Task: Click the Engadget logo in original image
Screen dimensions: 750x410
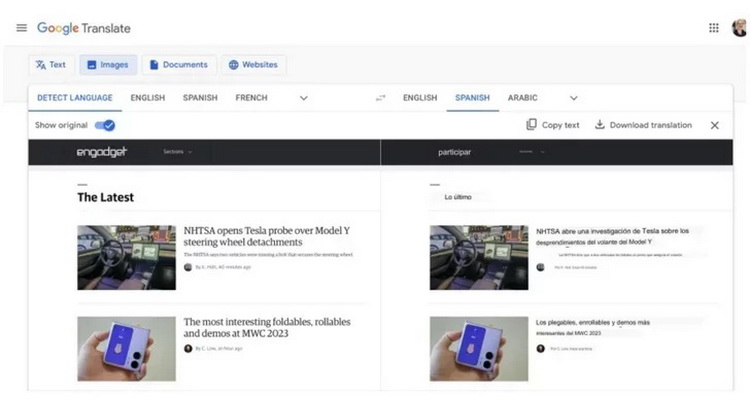Action: (x=102, y=152)
